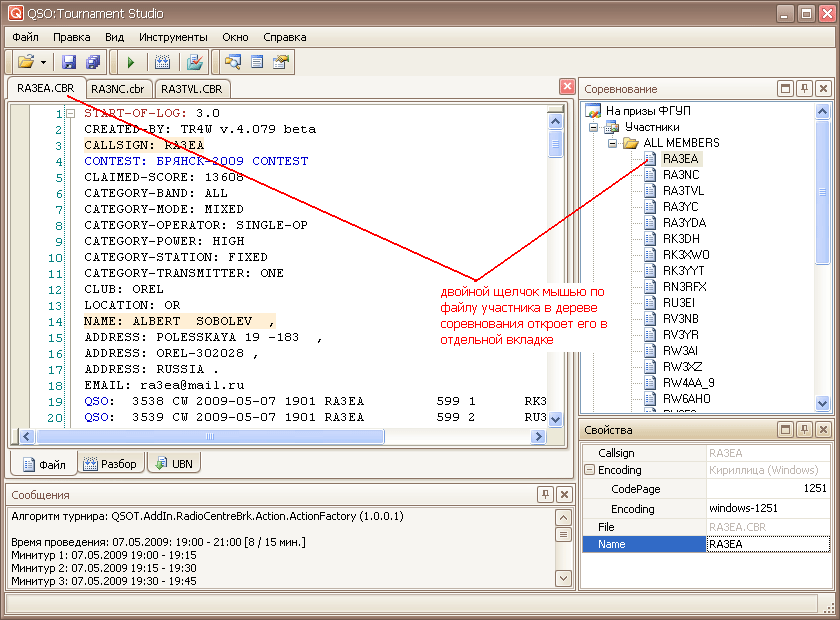Switch to the UBN bottom tab
840x620 pixels.
(173, 464)
